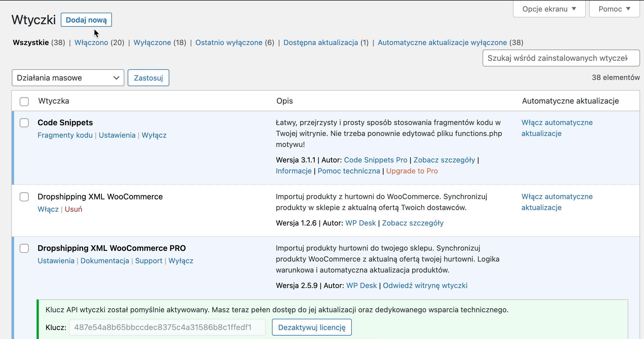Filter plugins by Wyłączone
The height and width of the screenshot is (339, 644).
tap(152, 43)
